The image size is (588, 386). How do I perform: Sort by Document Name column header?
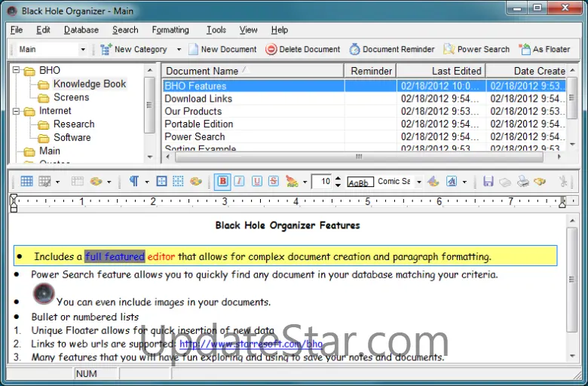[x=253, y=71]
